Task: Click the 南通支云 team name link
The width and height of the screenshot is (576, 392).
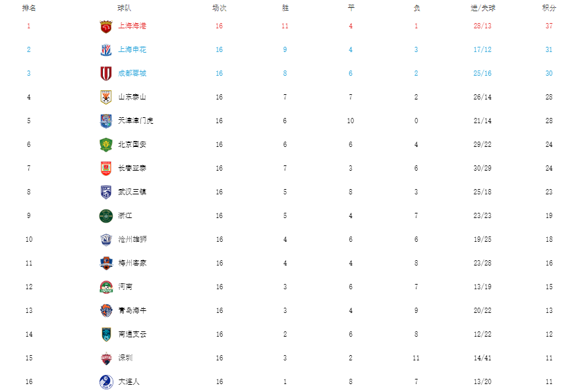Action: pos(132,335)
